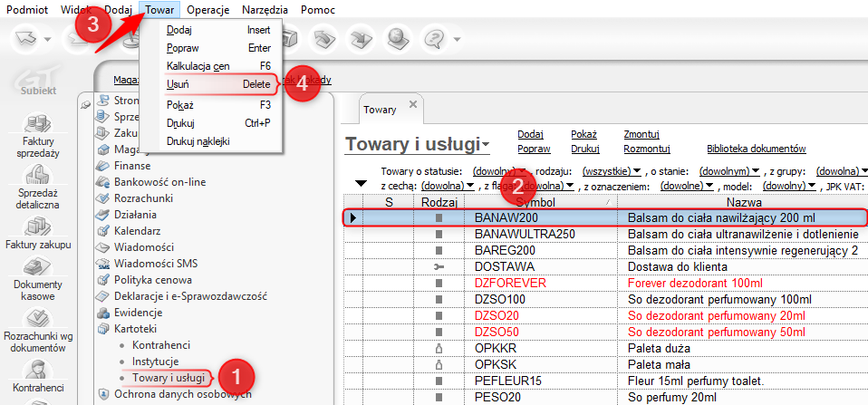Expand Towary i usługi heading dropdown
The image size is (868, 405).
(x=486, y=144)
